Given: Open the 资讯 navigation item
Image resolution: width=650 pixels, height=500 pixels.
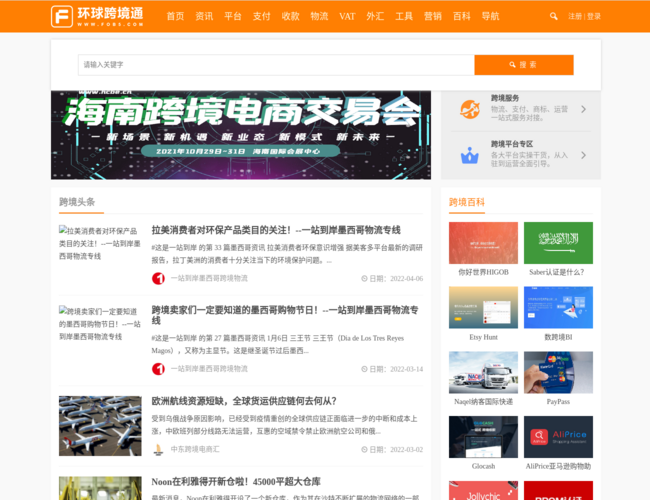Looking at the screenshot, I should click(204, 16).
